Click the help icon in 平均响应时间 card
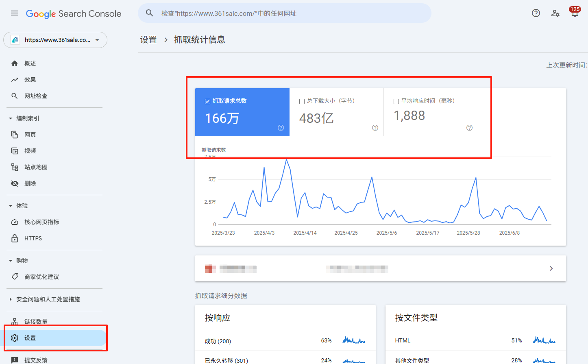 (469, 128)
